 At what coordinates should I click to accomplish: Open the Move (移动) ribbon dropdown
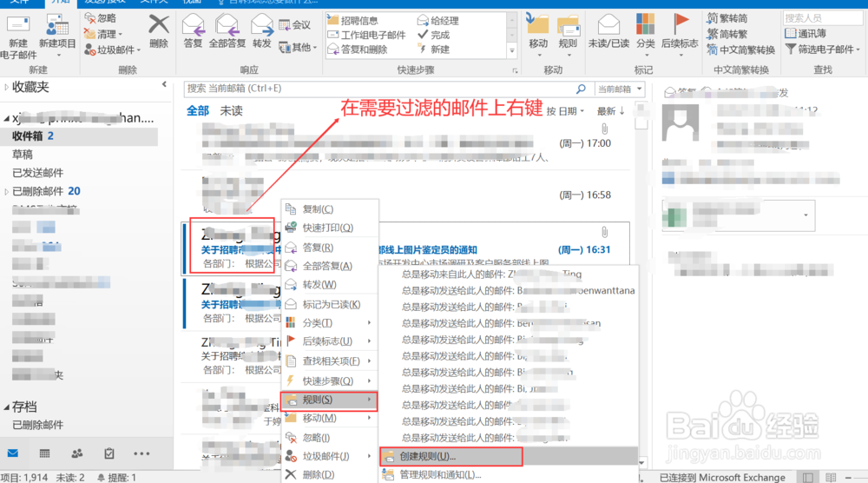pyautogui.click(x=538, y=35)
